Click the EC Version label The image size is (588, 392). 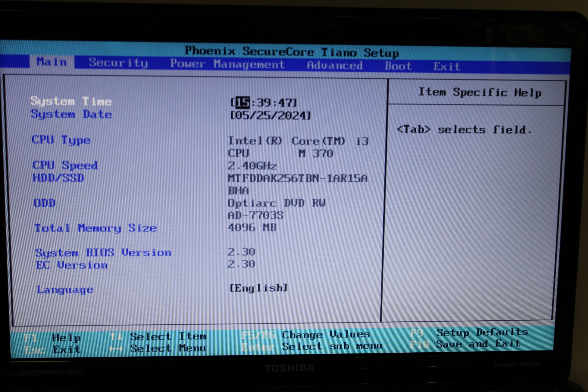72,265
